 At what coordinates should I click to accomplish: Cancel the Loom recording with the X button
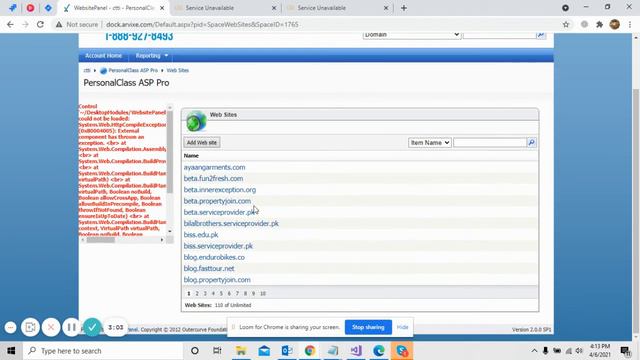pyautogui.click(x=51, y=327)
